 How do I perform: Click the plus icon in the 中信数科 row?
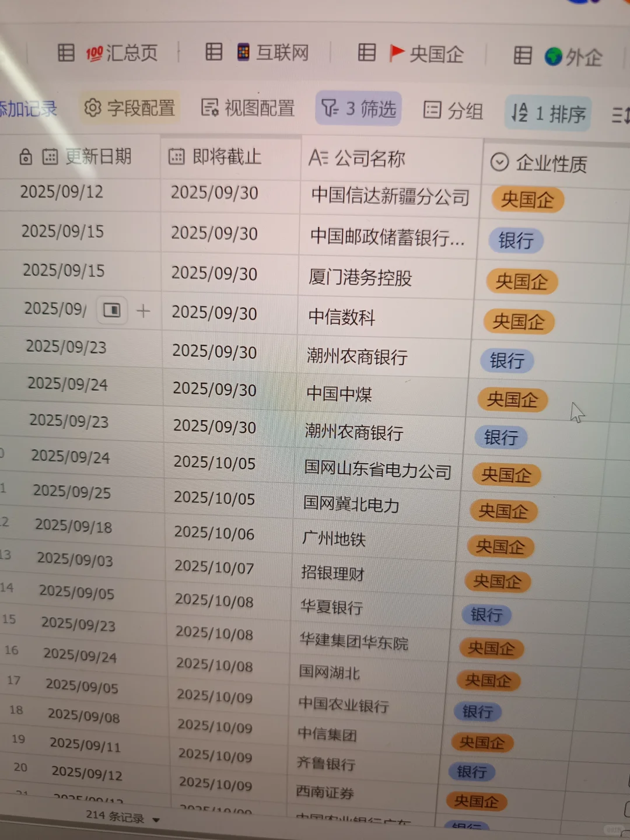[143, 311]
